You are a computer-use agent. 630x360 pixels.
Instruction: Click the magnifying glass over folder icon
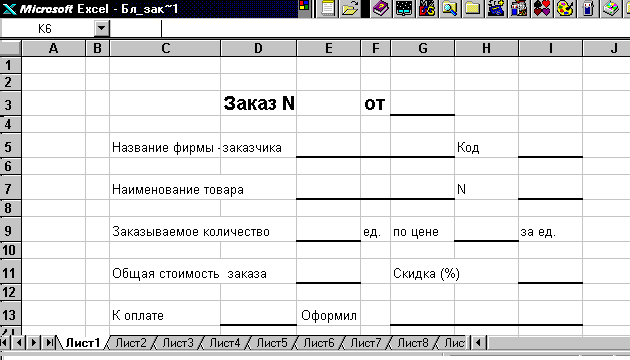(x=450, y=8)
